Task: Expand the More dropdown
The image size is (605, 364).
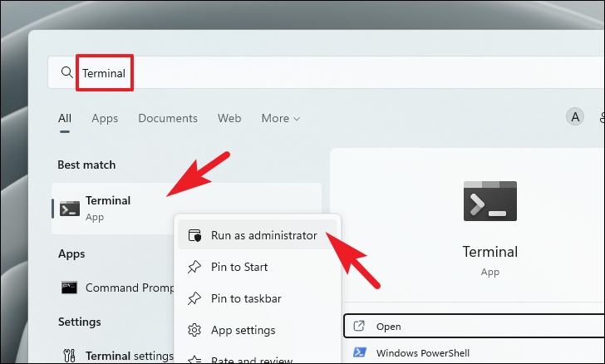Action: (x=281, y=118)
